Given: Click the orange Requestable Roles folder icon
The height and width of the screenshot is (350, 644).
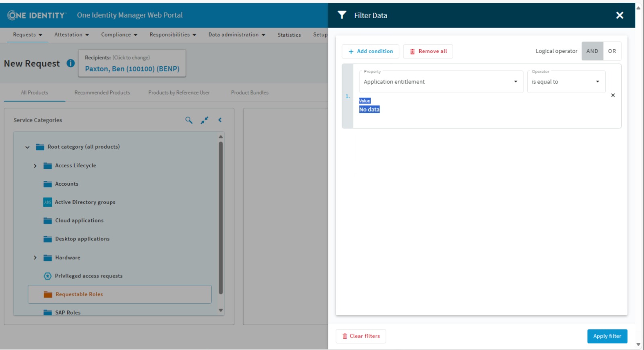Looking at the screenshot, I should pyautogui.click(x=48, y=294).
